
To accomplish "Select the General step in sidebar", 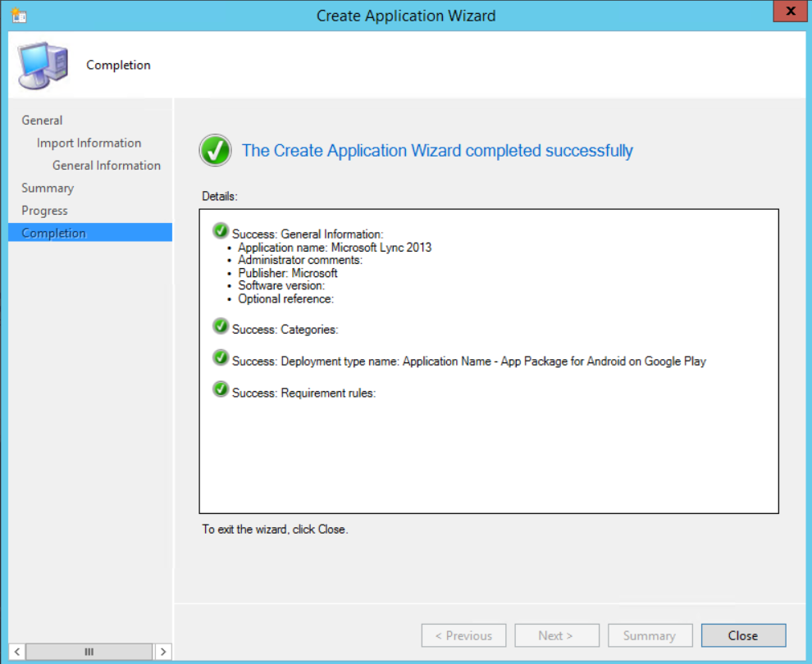I will coord(42,121).
